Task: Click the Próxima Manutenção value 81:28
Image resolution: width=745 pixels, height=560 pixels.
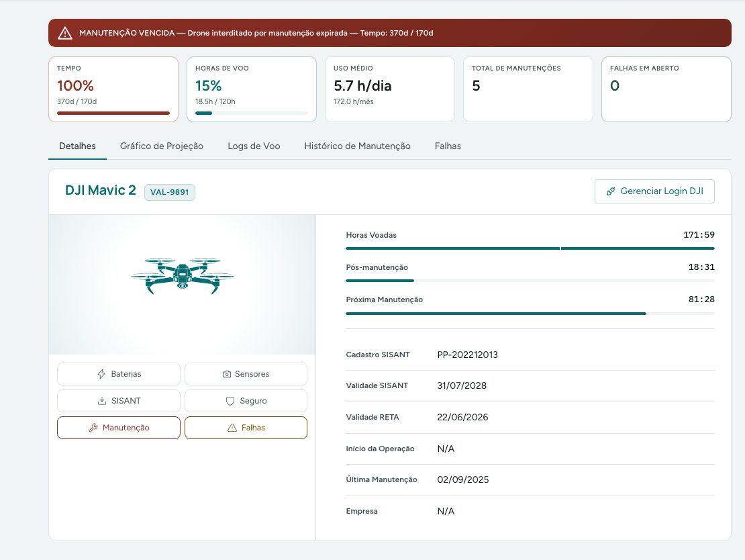Action: [x=701, y=299]
